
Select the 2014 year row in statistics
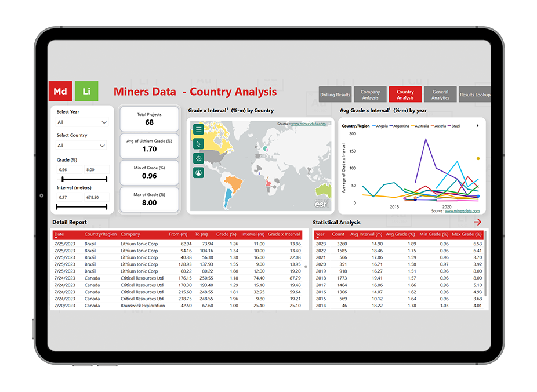(x=398, y=306)
